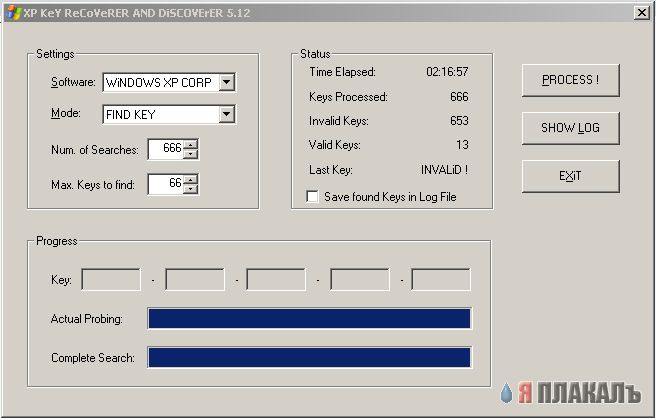Image resolution: width=656 pixels, height=418 pixels.
Task: Quit using the EXiT button
Action: tap(571, 176)
